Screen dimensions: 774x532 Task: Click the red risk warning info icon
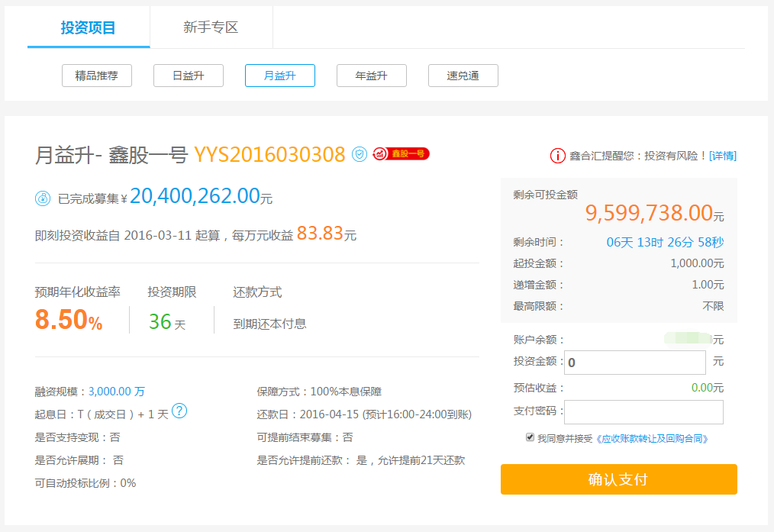point(558,156)
